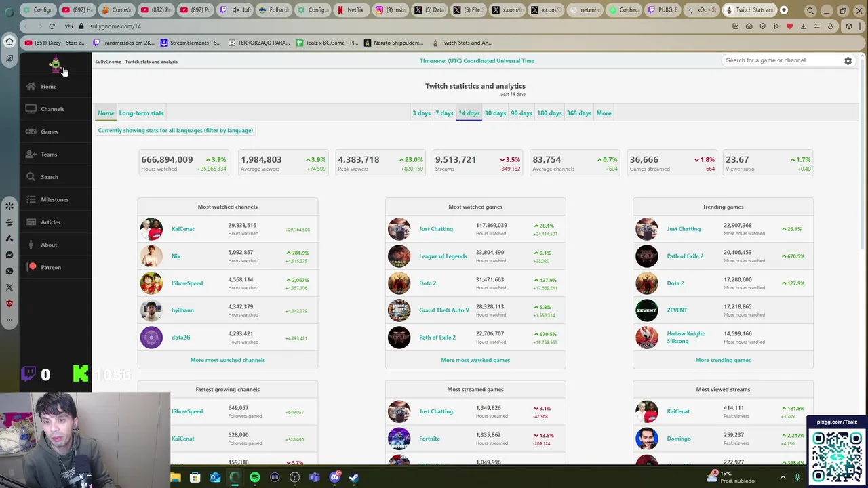This screenshot has width=868, height=488.
Task: Select the 3 days range
Action: click(x=421, y=113)
